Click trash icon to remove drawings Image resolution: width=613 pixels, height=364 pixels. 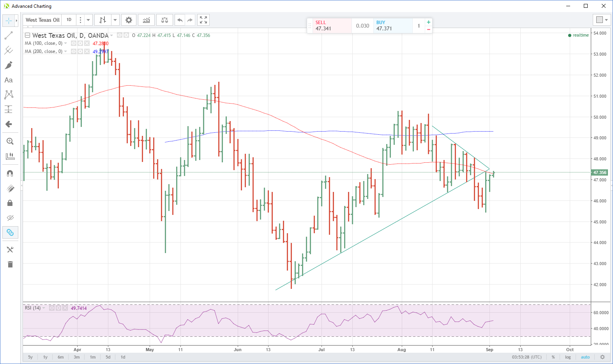click(x=10, y=264)
